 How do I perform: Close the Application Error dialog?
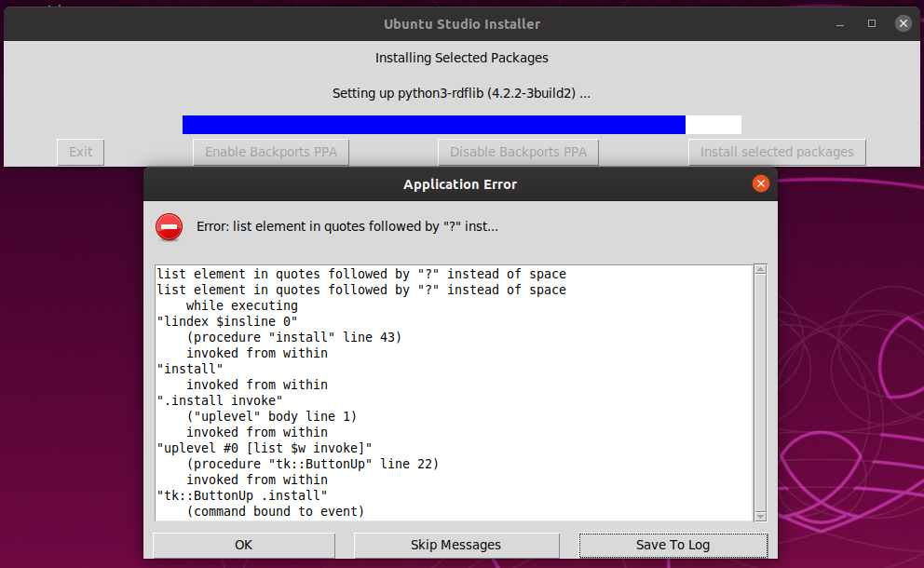coord(760,183)
